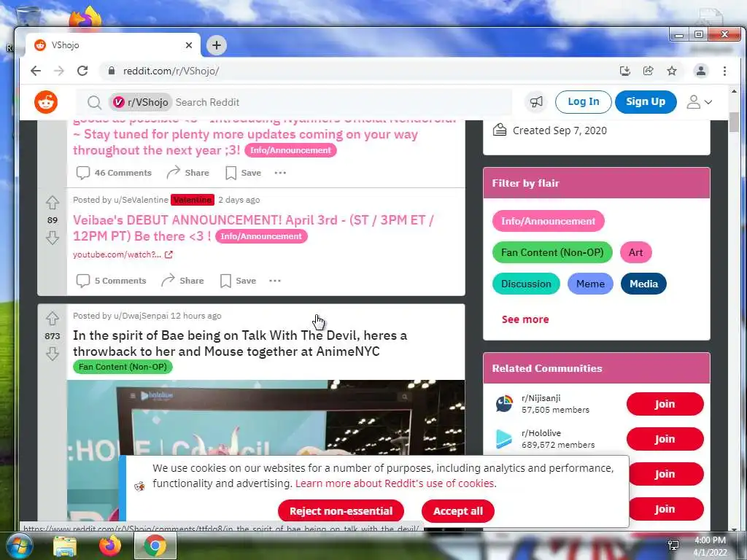Save the Veibae debut post
The image size is (747, 560).
tap(238, 281)
